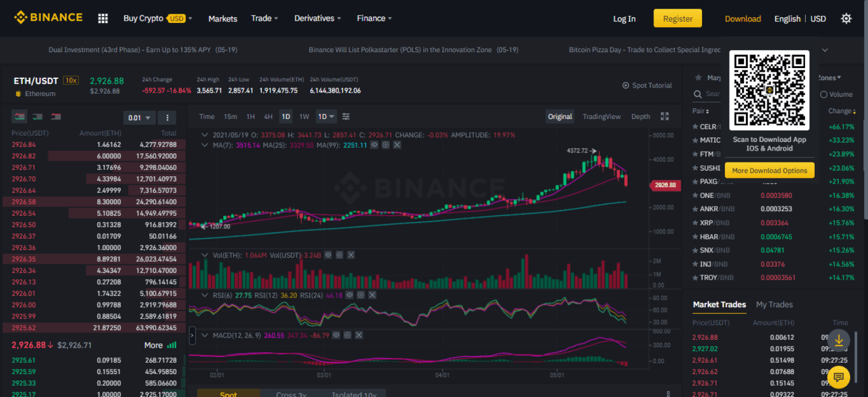
Task: Expand the side panel arrow left of MACD
Action: click(192, 335)
